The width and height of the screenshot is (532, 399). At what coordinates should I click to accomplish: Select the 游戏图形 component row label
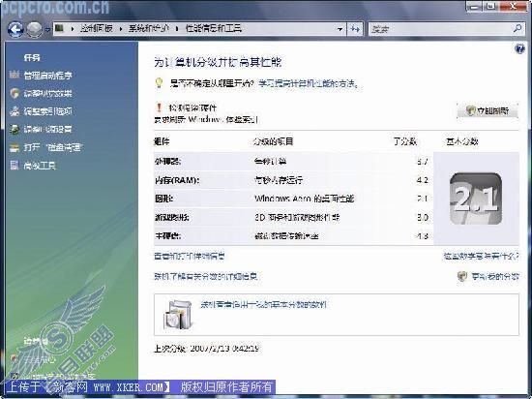tap(172, 217)
